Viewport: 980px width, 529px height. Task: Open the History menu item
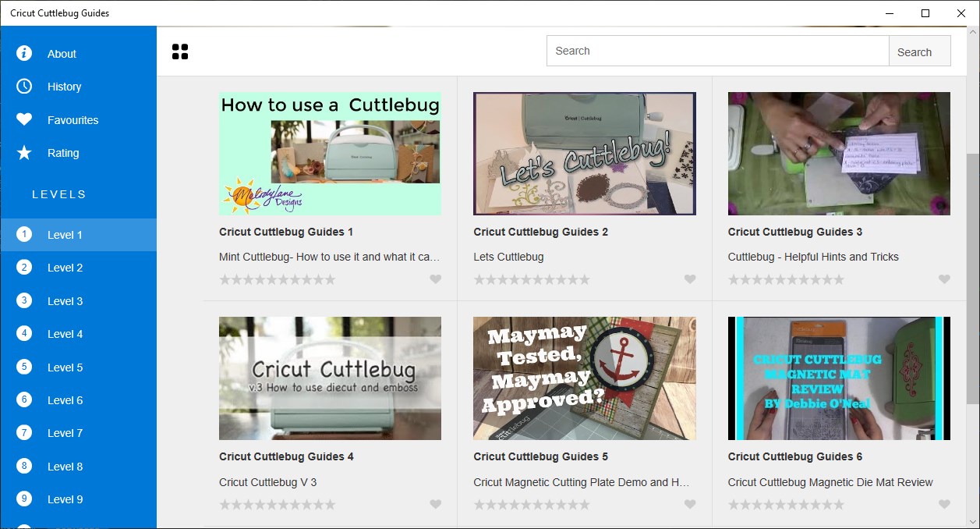[x=78, y=87]
